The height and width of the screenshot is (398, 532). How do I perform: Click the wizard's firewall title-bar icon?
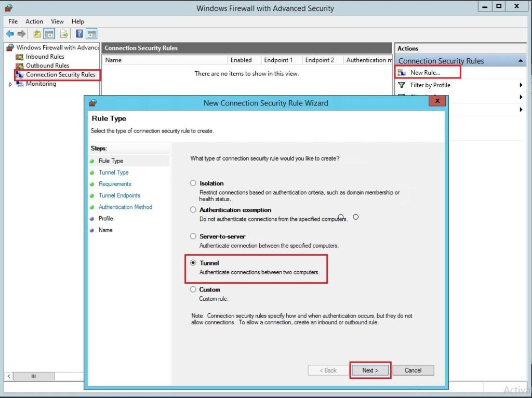(92, 103)
